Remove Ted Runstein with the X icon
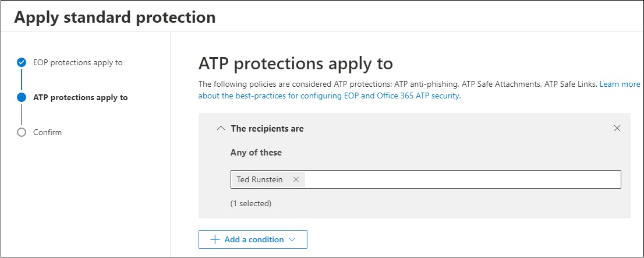 click(296, 179)
